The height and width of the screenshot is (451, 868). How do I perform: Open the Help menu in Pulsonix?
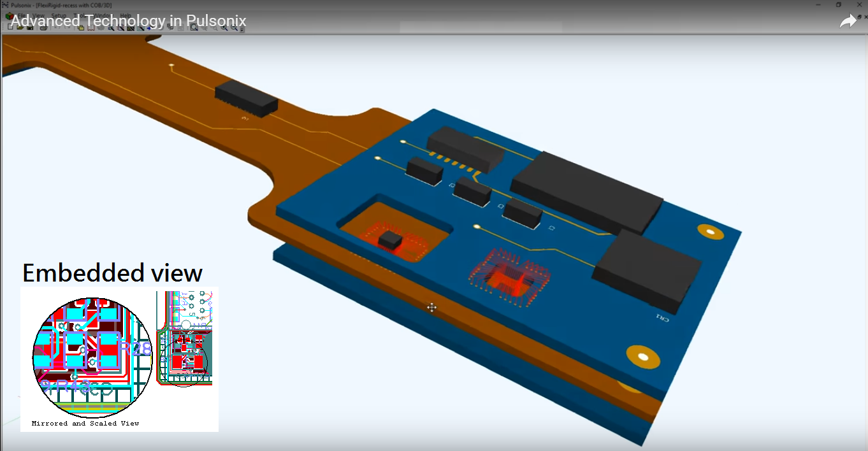[126, 15]
